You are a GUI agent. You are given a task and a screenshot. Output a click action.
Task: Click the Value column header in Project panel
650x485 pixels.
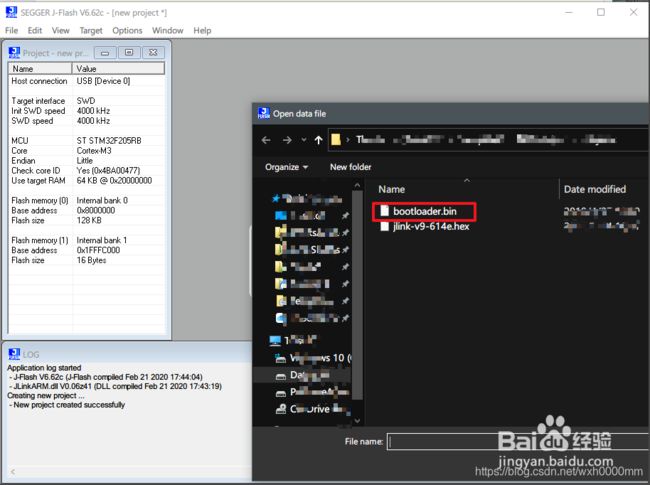(118, 69)
